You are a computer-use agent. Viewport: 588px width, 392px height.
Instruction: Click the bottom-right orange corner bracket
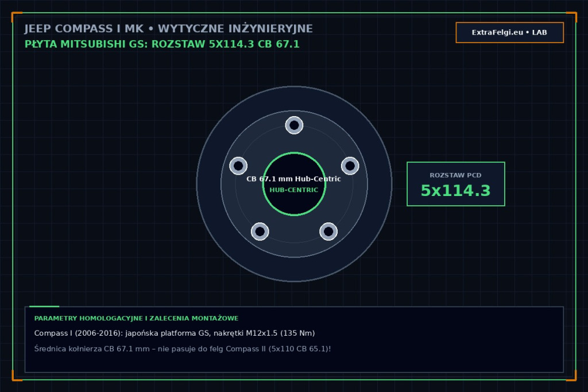[x=571, y=375]
